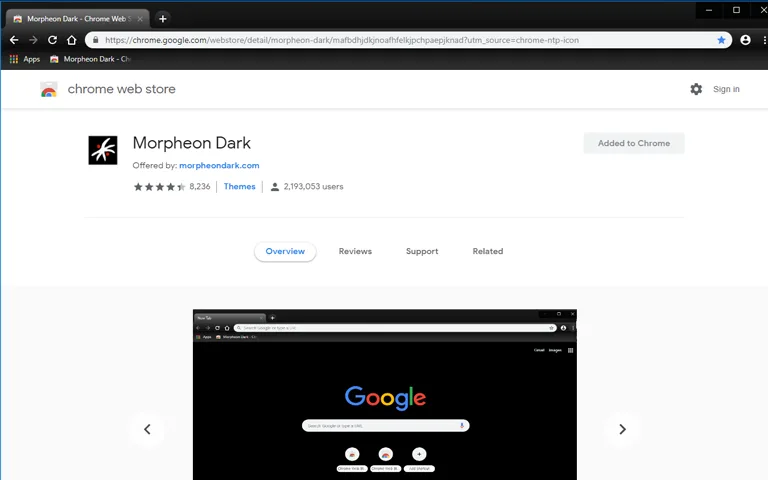Click the Chrome Web Store rainbow logo

click(x=48, y=89)
